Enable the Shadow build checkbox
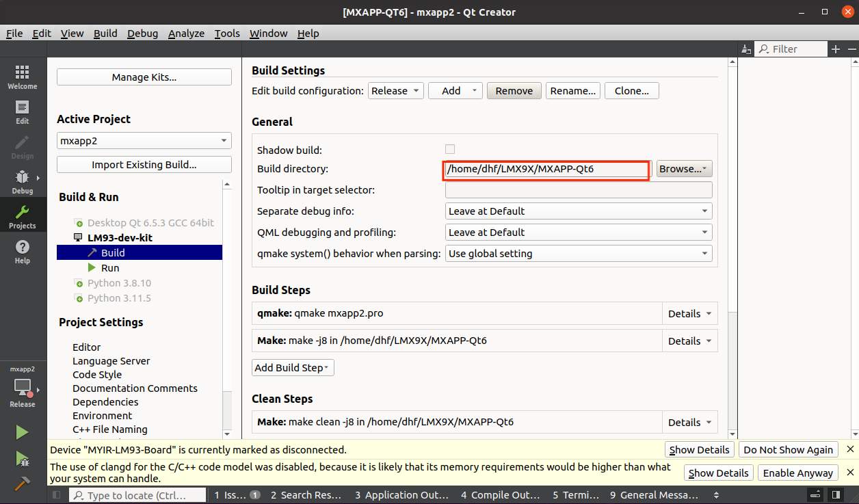The width and height of the screenshot is (859, 504). pos(449,149)
